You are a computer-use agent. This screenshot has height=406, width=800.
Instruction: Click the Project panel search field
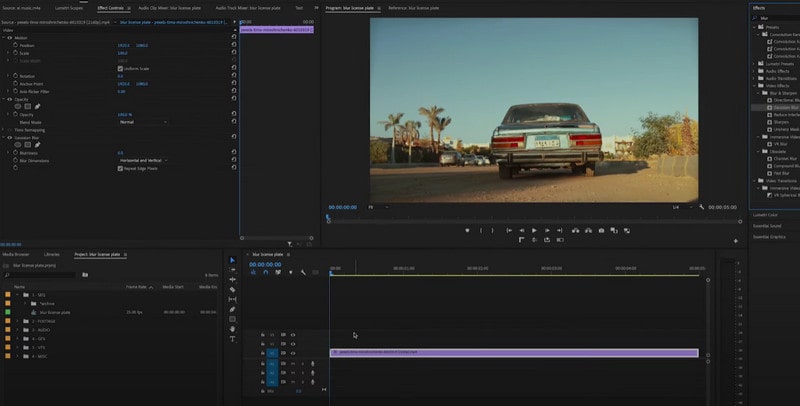point(41,275)
